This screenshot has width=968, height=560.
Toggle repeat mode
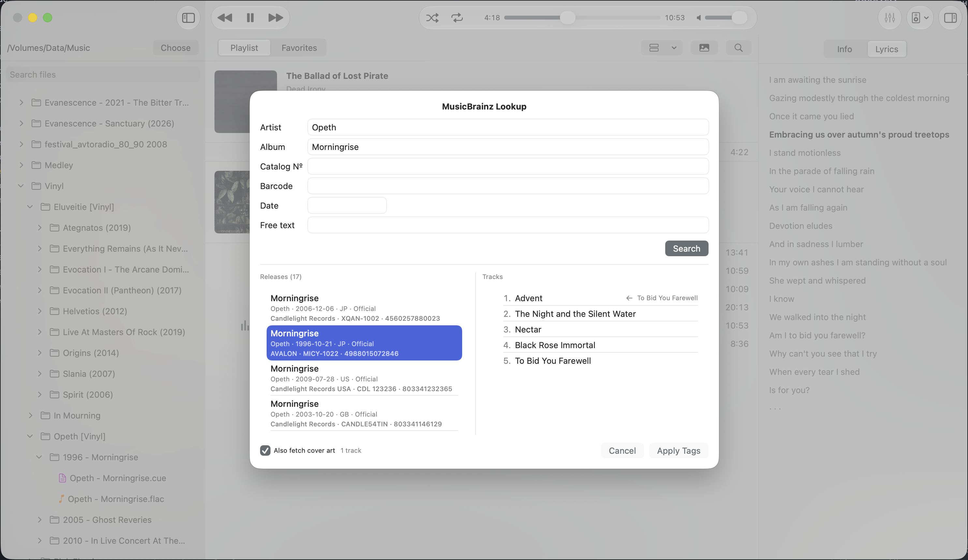click(457, 18)
